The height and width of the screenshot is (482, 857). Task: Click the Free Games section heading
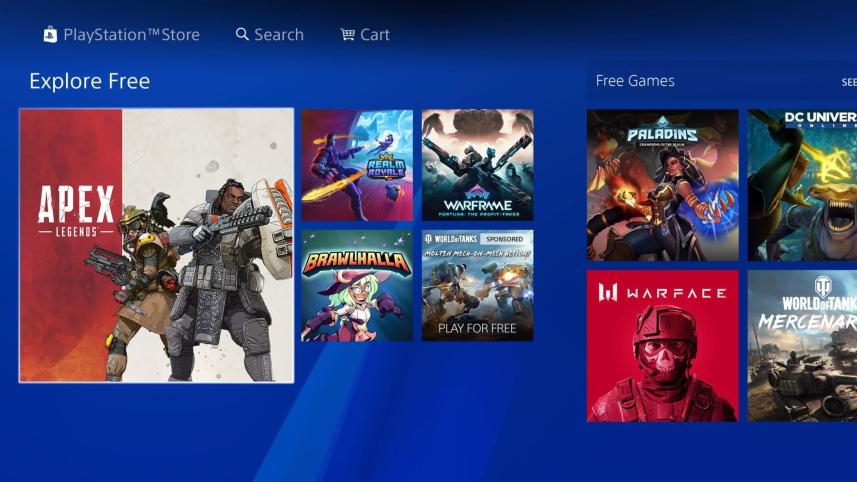(635, 81)
